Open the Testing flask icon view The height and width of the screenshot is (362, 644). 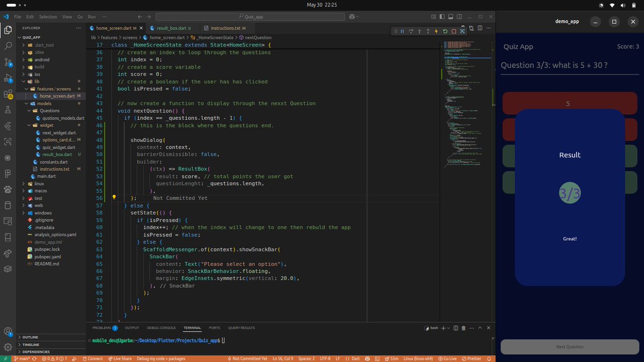[8, 109]
